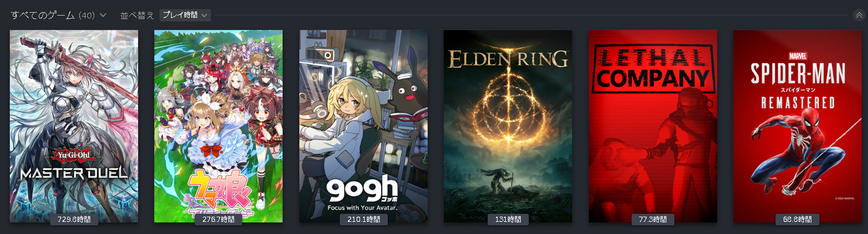Click the 729.8時間 playtime badge
The height and width of the screenshot is (234, 868).
pos(74,220)
